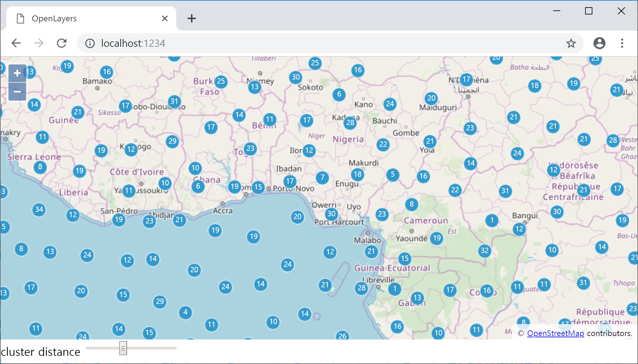Zoom in with the map plus button
Screen dimensions: 638x364
(17, 73)
